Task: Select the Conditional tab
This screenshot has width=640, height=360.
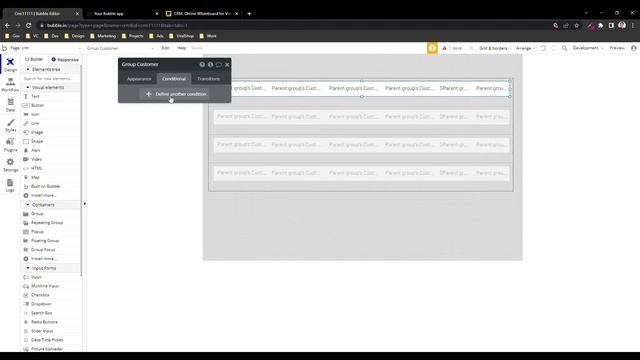Action: 174,79
